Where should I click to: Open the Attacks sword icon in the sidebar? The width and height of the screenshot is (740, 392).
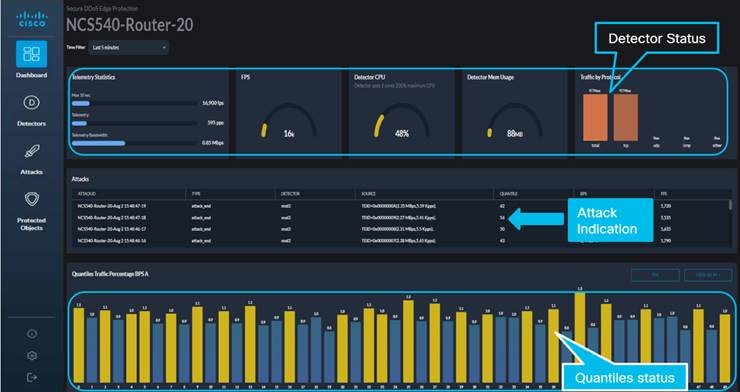click(x=32, y=151)
